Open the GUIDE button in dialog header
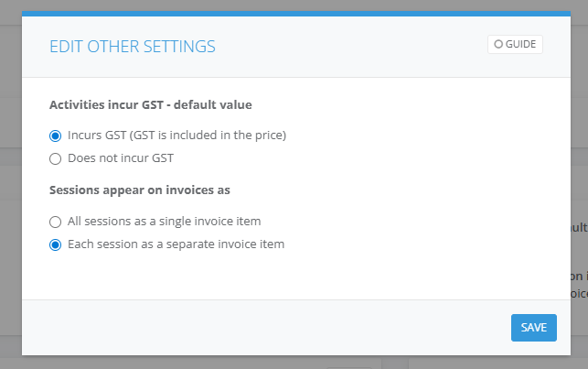Screen dimensions: 588x369 pyautogui.click(x=515, y=44)
